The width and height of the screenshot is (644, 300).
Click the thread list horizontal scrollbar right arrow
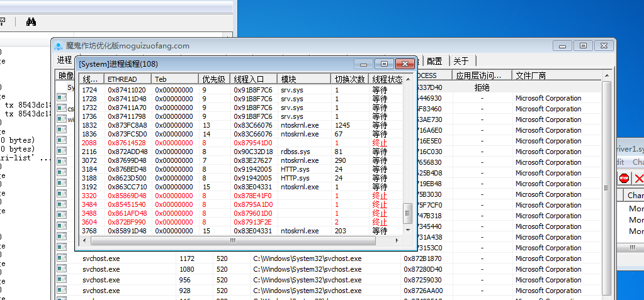[x=397, y=240]
